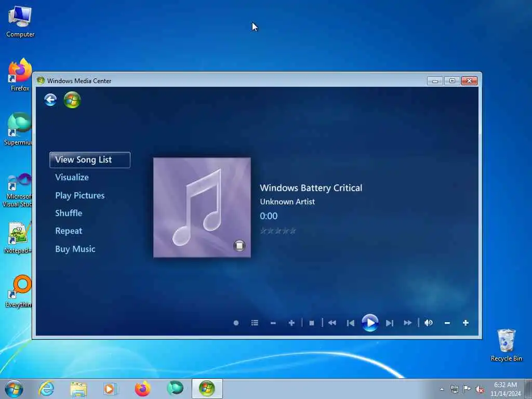The image size is (532, 399).
Task: Fast forward the track
Action: [408, 323]
